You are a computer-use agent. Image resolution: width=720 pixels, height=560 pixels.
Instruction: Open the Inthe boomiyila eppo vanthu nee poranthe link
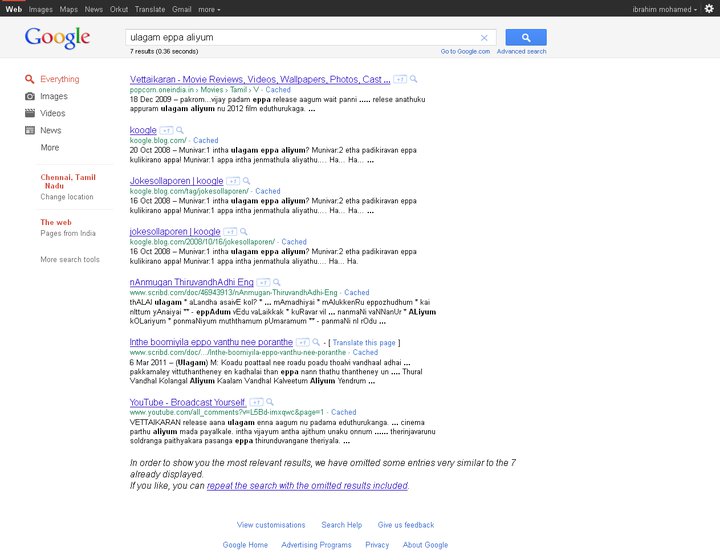(x=211, y=342)
